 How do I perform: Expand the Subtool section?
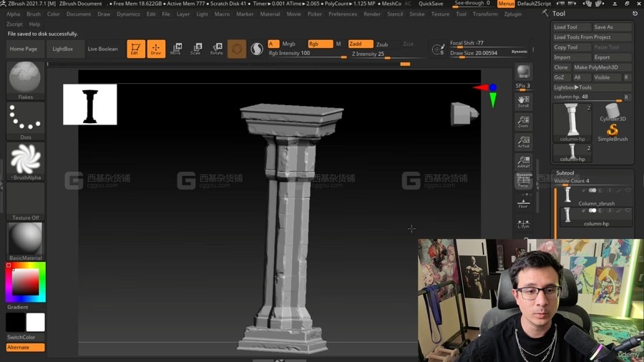565,173
